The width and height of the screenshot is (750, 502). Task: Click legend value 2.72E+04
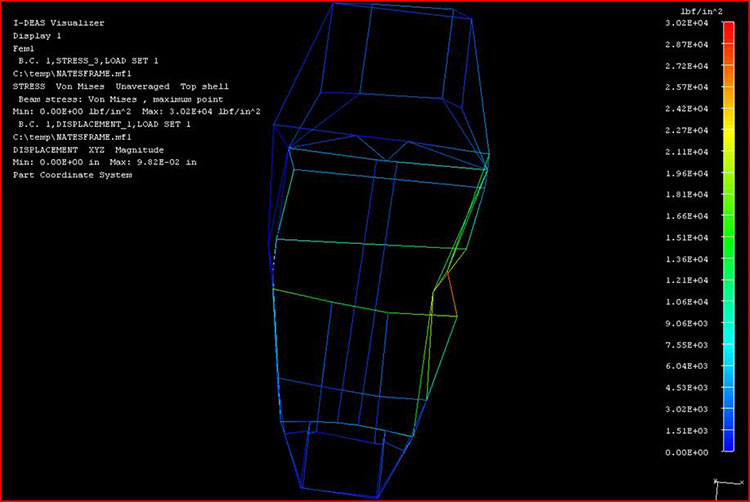click(686, 66)
